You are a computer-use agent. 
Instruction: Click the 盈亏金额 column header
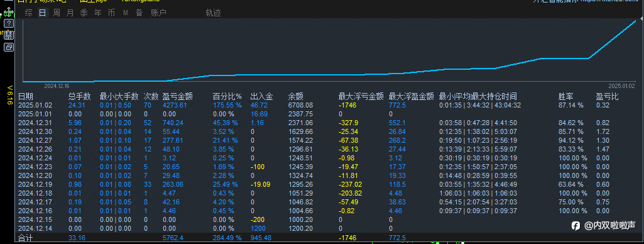(177, 97)
